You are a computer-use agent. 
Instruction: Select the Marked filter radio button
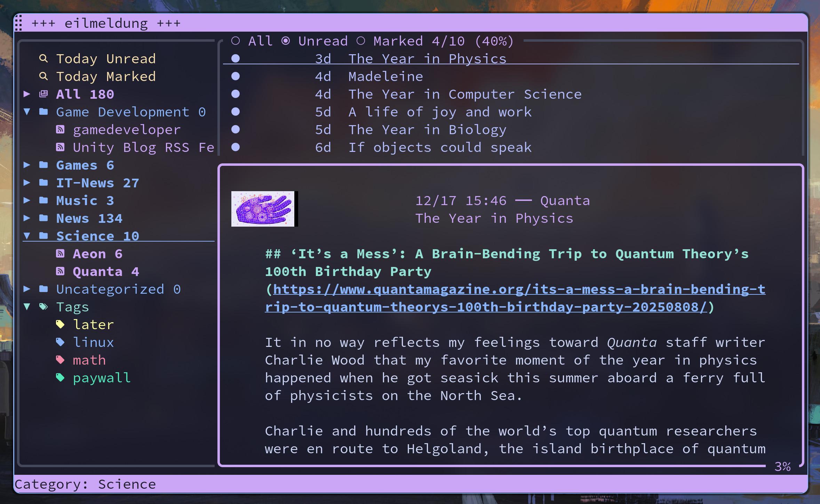point(361,41)
